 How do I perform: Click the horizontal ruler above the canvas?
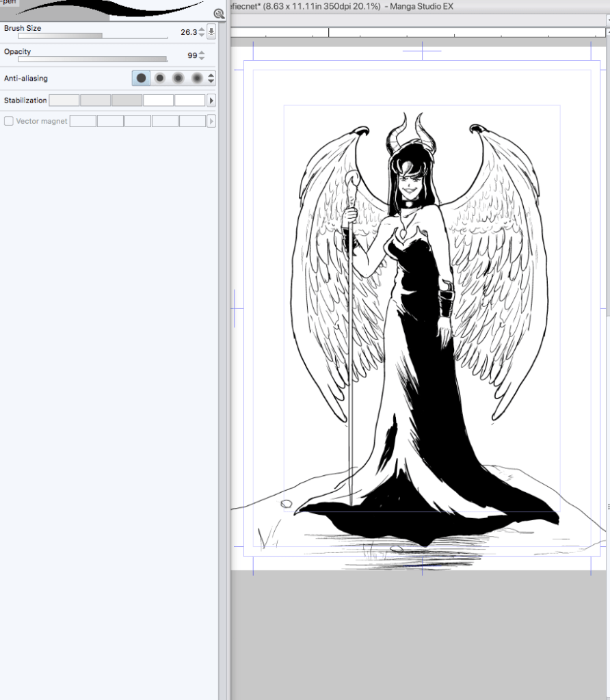click(410, 32)
